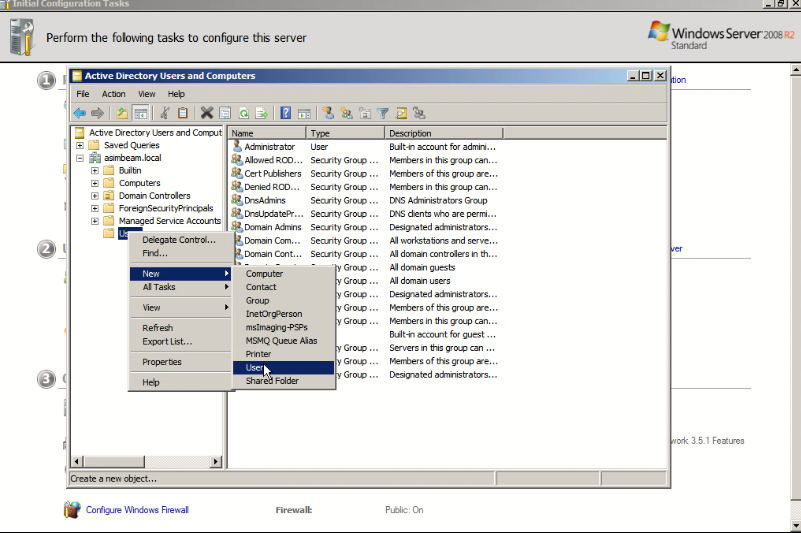Choose InetOrgPerson from the New submenu

(x=284, y=314)
